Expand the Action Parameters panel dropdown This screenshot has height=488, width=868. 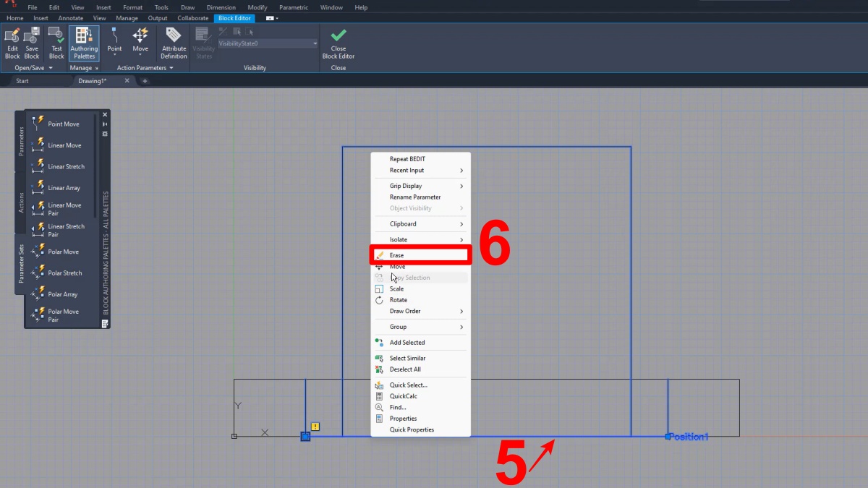[x=171, y=68]
